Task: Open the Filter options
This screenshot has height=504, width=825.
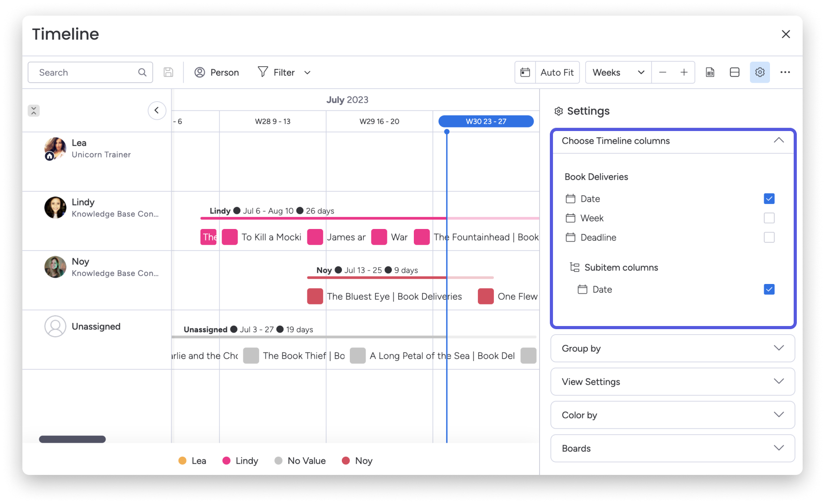Action: [x=276, y=72]
